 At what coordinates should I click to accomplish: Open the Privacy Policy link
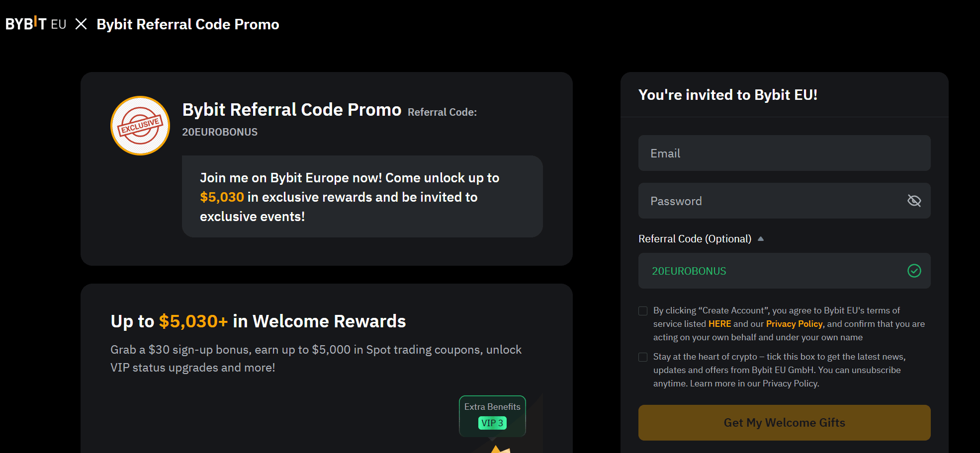tap(794, 323)
